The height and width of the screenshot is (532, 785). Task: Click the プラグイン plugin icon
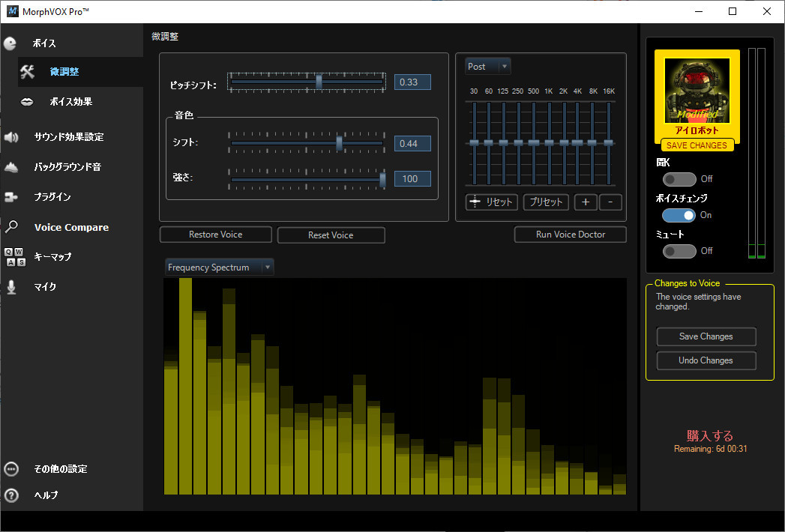point(11,197)
